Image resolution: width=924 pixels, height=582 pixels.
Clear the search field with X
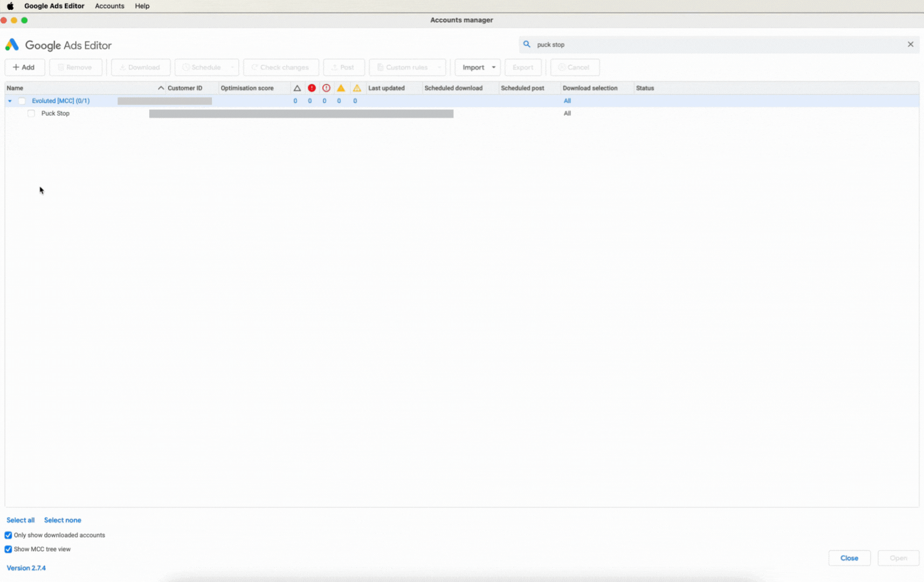911,44
